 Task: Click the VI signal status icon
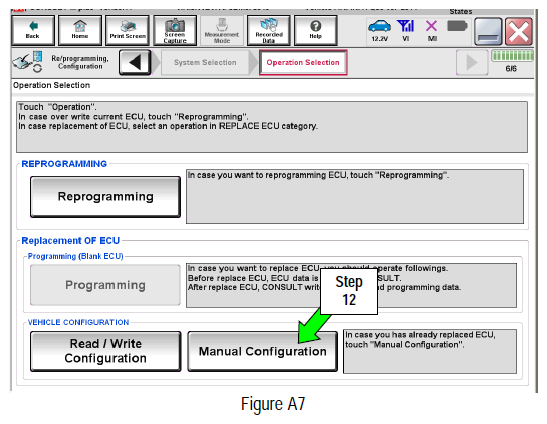405,30
